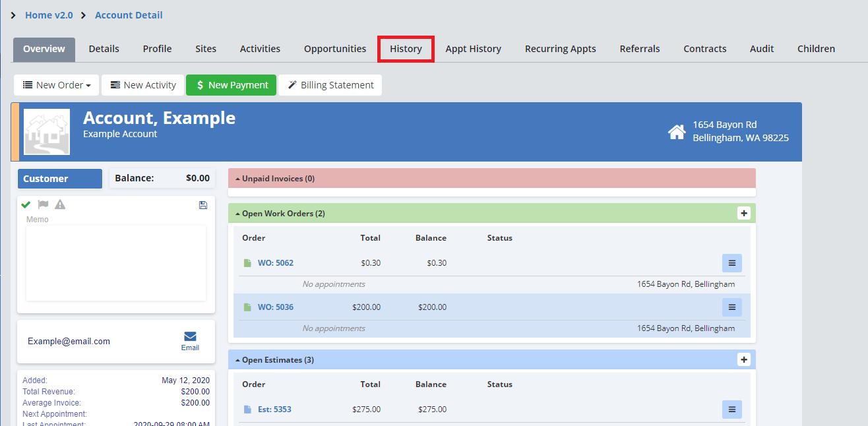Open the hamburger menu for Est: 5353

coord(731,410)
